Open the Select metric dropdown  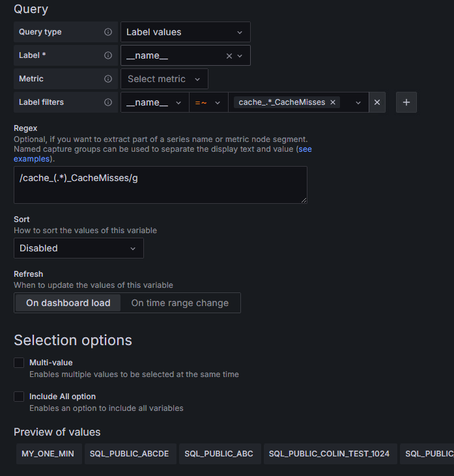[x=164, y=79]
